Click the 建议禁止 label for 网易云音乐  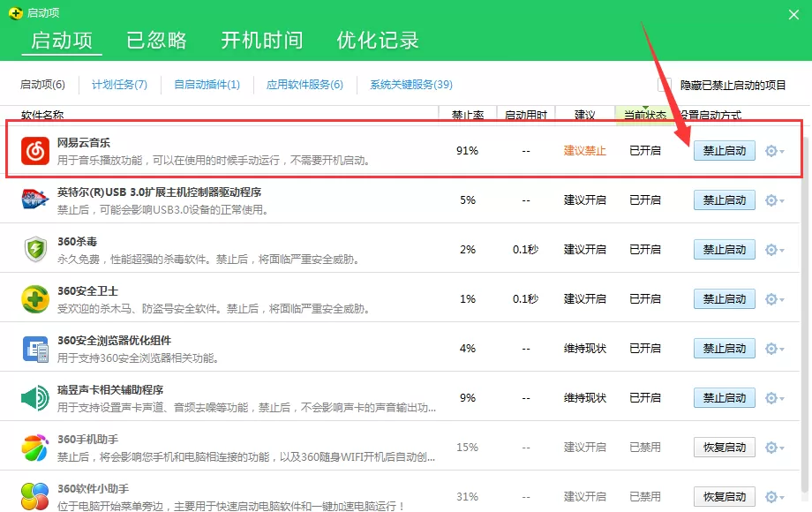(x=584, y=151)
